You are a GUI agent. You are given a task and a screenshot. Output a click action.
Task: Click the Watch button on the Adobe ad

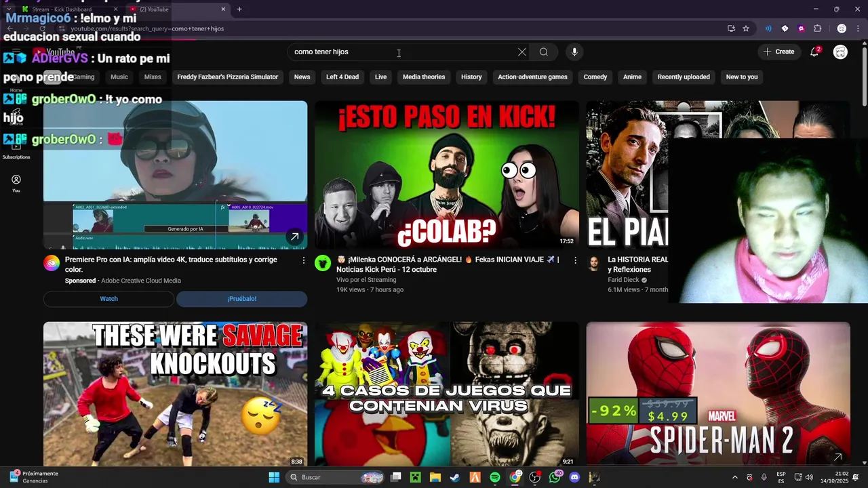pyautogui.click(x=108, y=299)
